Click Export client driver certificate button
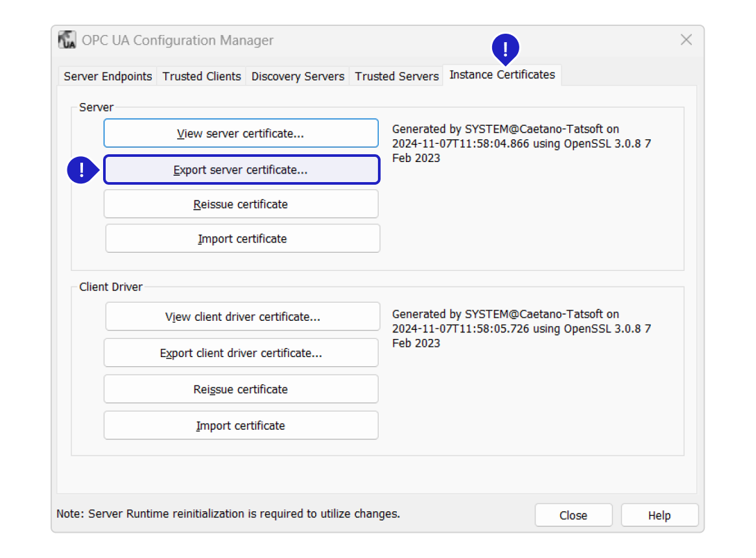The height and width of the screenshot is (558, 756). point(241,353)
